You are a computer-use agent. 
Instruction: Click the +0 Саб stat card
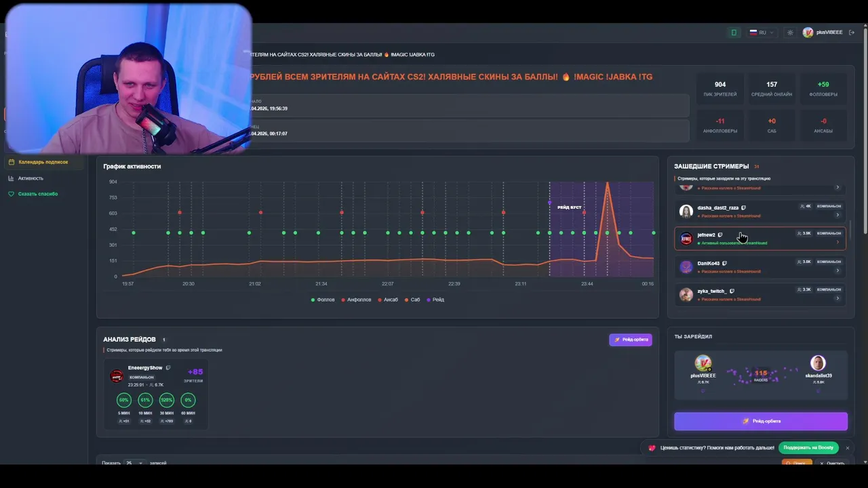(772, 126)
